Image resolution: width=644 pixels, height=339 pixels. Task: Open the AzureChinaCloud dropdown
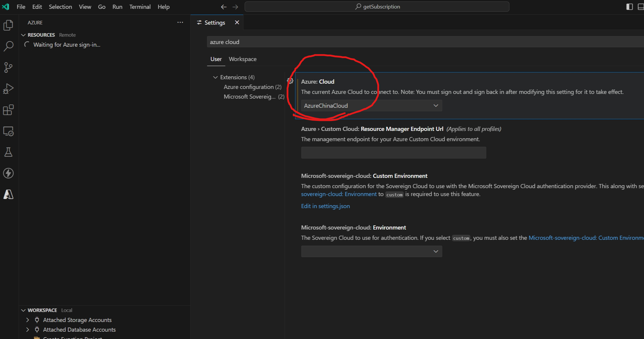click(x=371, y=106)
